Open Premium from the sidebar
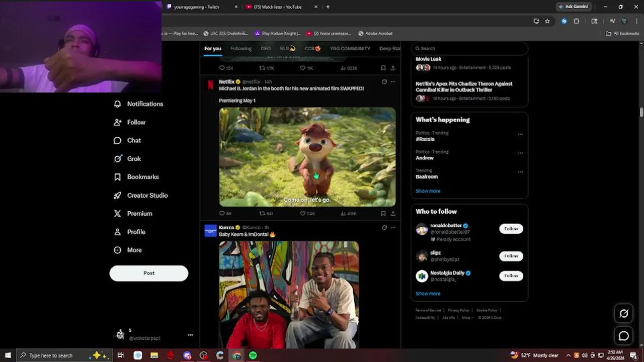The height and width of the screenshot is (362, 644). tap(133, 213)
